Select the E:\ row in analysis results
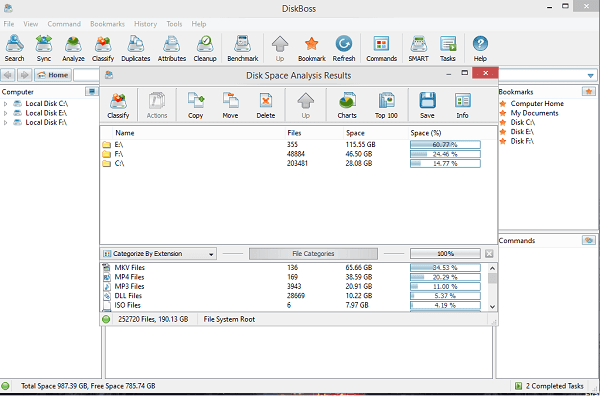 298,145
